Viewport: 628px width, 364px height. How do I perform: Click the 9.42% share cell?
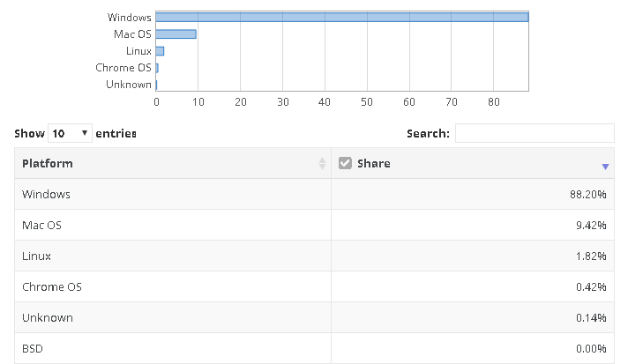click(x=473, y=225)
